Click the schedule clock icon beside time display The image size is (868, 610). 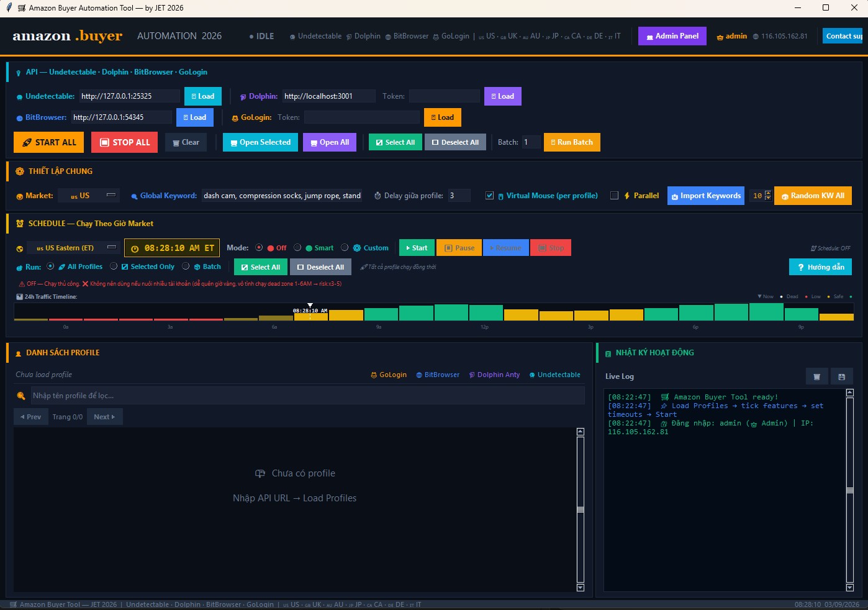135,248
